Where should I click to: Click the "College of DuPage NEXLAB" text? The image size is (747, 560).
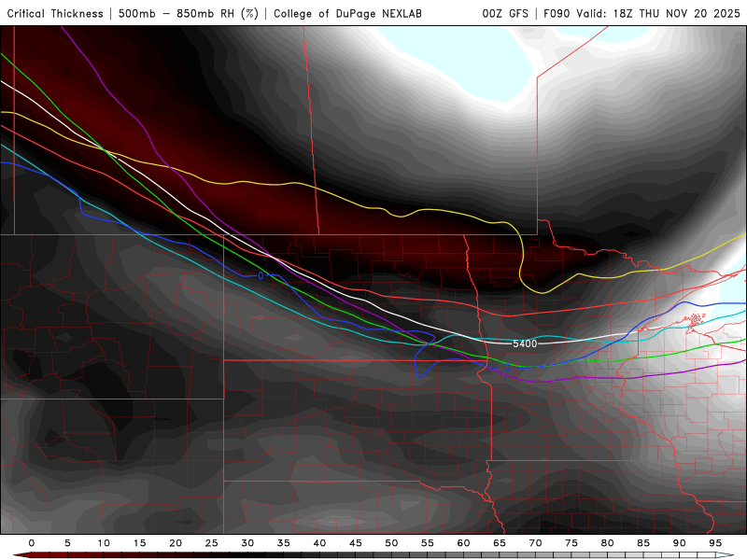point(347,14)
